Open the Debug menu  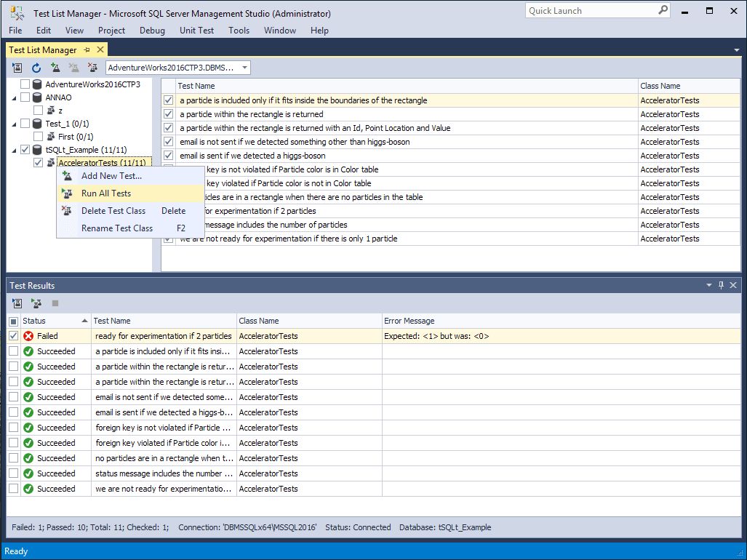(152, 31)
